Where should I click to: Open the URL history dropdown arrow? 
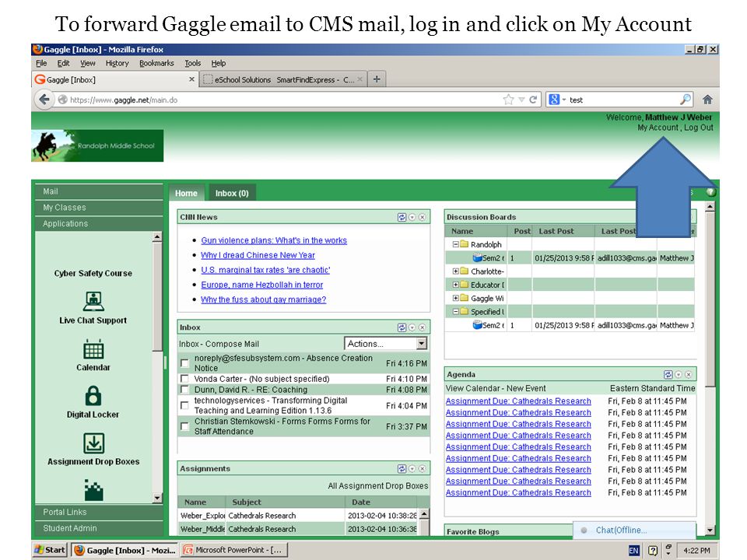coord(521,100)
